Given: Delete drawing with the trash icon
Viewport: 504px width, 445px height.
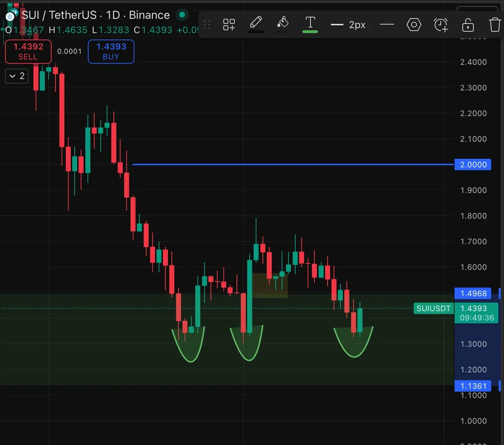Looking at the screenshot, I should click(x=495, y=25).
